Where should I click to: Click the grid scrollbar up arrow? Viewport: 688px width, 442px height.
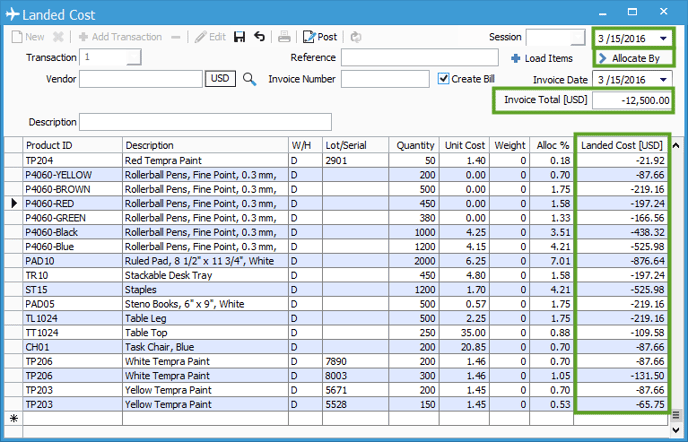676,145
